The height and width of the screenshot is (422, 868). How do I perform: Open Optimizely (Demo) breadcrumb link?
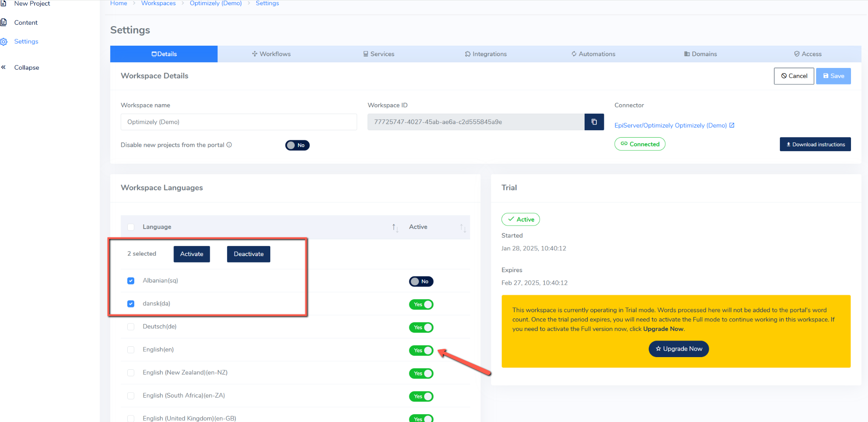coord(216,3)
